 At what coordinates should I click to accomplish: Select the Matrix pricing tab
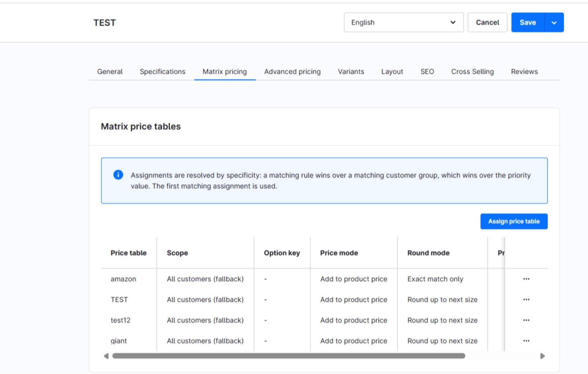click(225, 72)
